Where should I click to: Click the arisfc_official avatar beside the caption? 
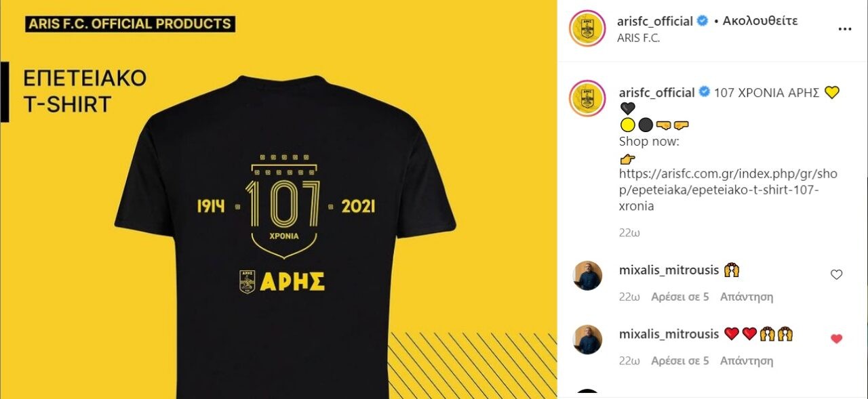point(587,98)
